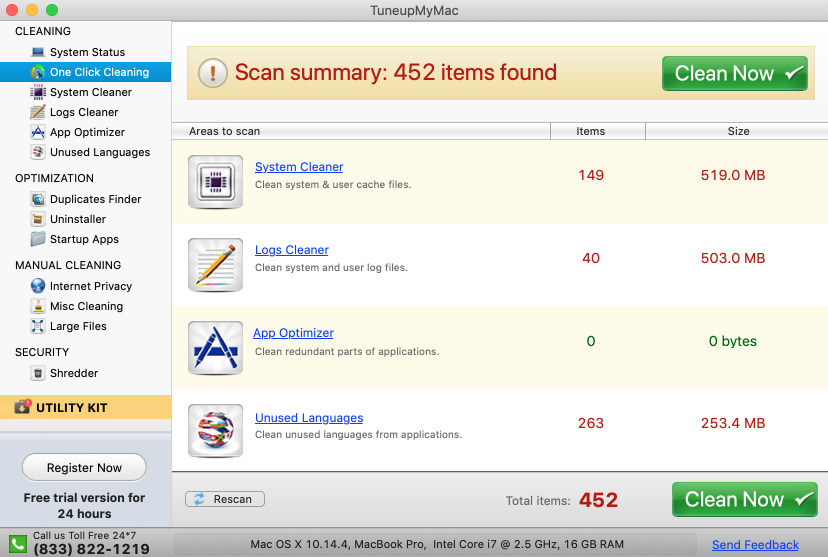
Task: Click the 519.0 MB size value
Action: 733,175
